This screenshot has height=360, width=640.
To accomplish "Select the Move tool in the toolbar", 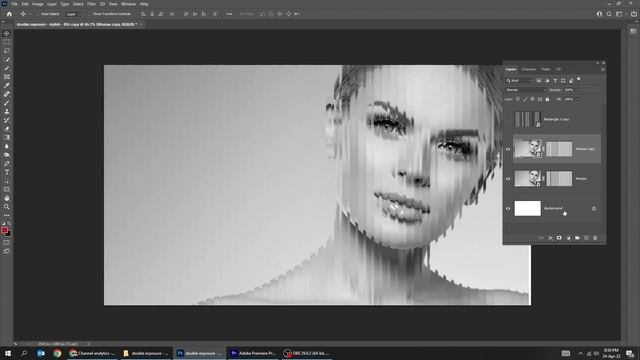I will (x=7, y=33).
